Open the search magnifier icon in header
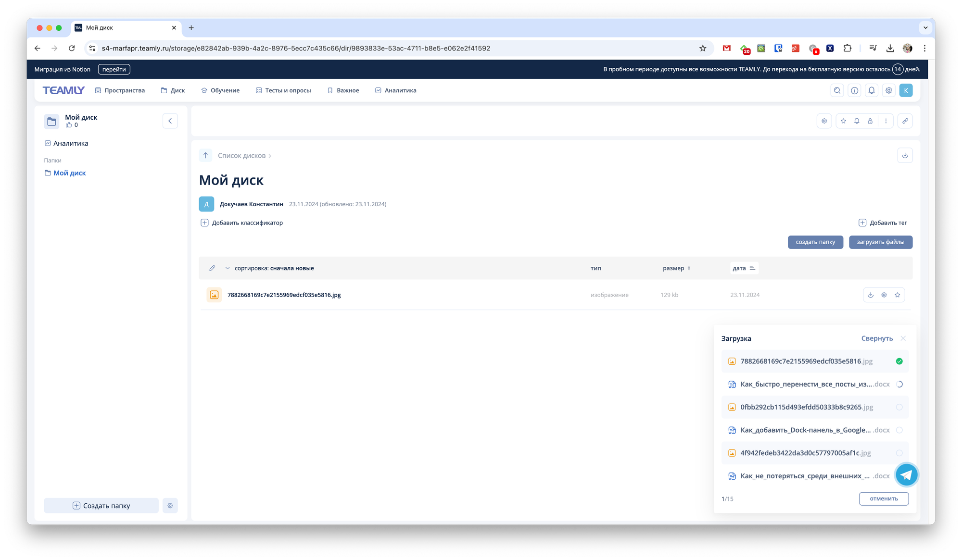 (x=837, y=90)
